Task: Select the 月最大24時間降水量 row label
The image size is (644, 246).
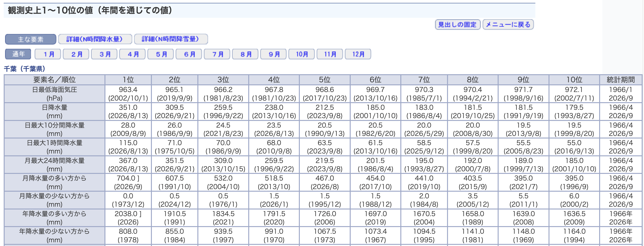Action: pos(55,165)
